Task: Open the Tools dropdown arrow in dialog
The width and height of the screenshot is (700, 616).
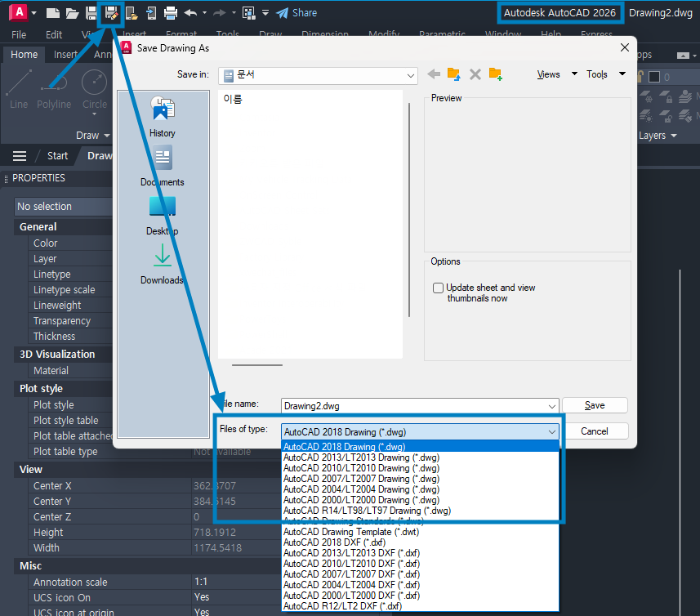Action: 622,74
